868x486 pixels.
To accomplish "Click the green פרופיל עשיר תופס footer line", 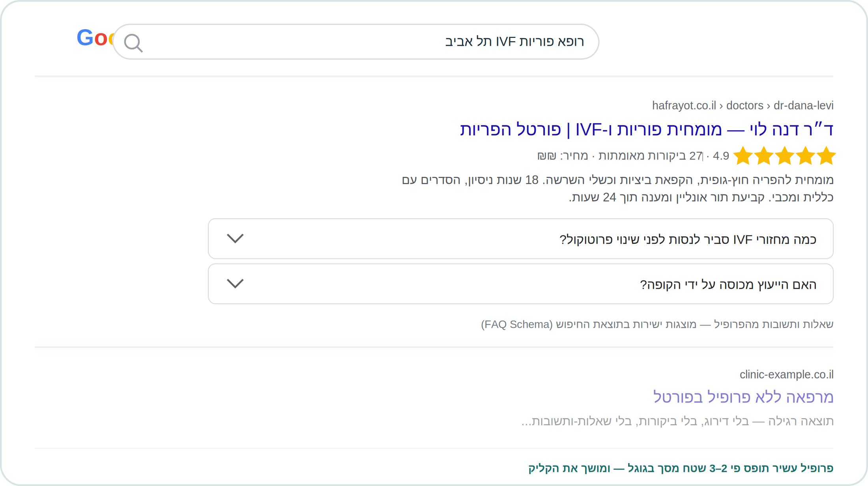I will [681, 468].
